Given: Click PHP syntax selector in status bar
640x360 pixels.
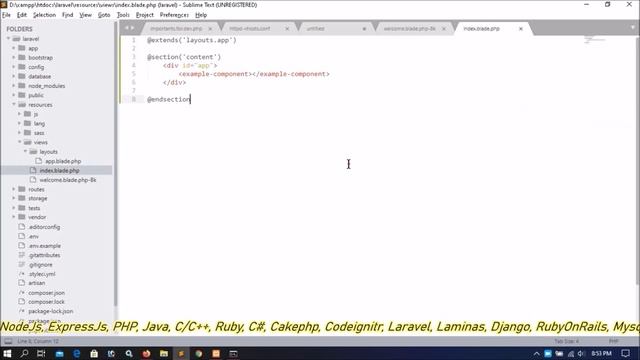Looking at the screenshot, I should [x=613, y=341].
